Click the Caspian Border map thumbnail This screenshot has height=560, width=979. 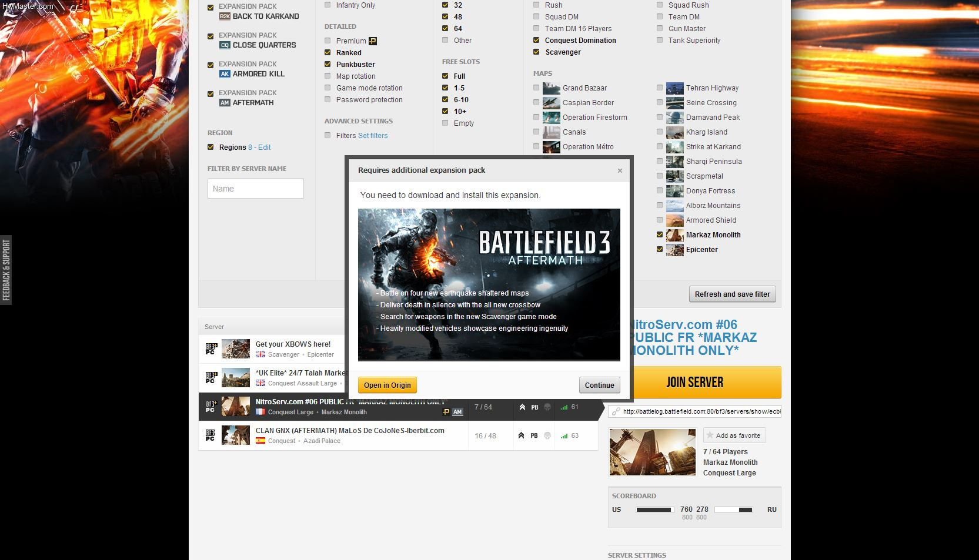point(552,103)
